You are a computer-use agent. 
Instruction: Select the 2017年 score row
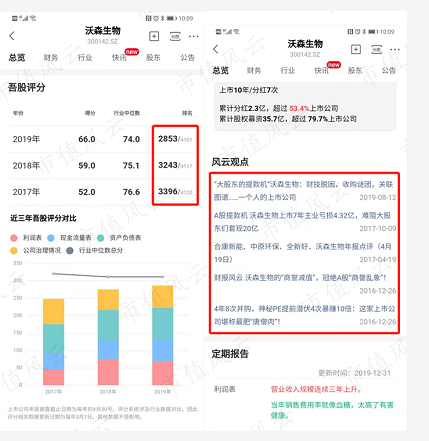click(103, 192)
